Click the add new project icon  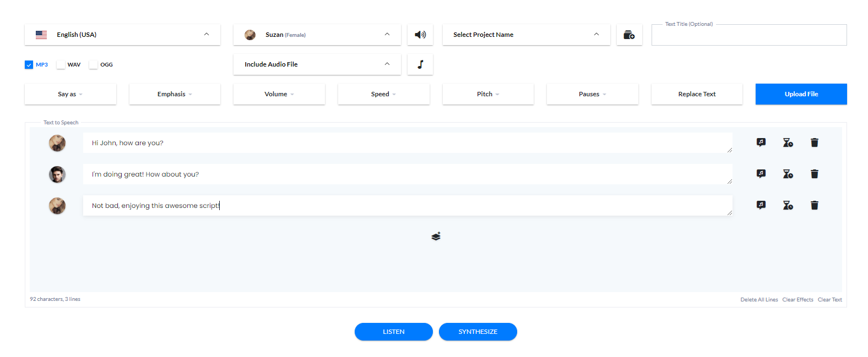coord(629,35)
